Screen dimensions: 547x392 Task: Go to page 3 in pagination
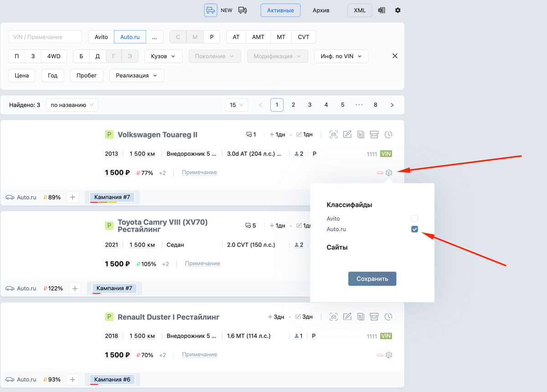tap(310, 105)
